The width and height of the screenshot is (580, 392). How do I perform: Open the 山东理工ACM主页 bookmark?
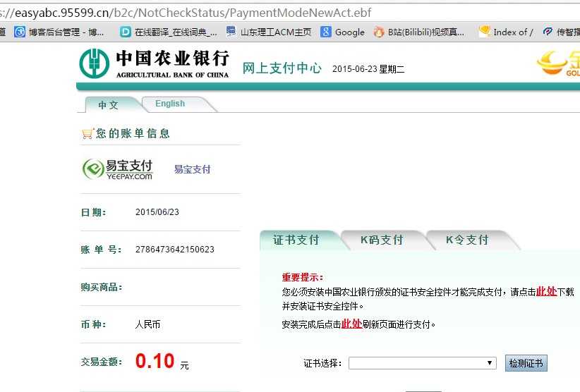(x=269, y=32)
